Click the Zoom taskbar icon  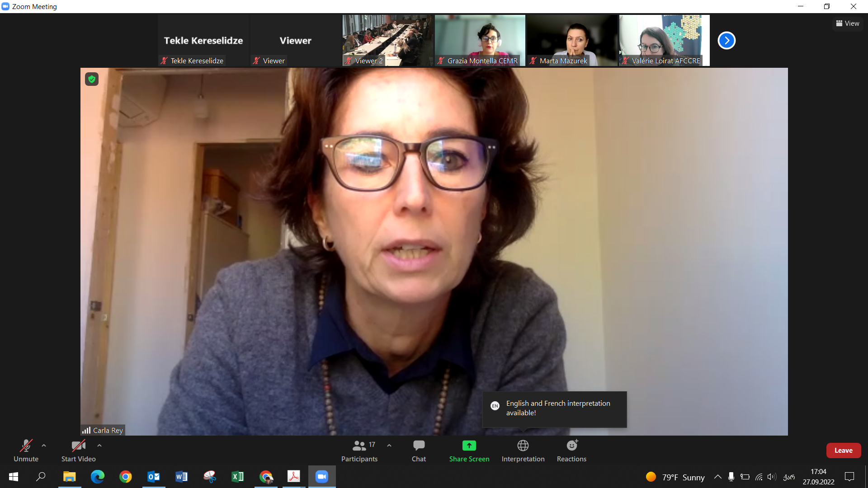click(x=322, y=477)
